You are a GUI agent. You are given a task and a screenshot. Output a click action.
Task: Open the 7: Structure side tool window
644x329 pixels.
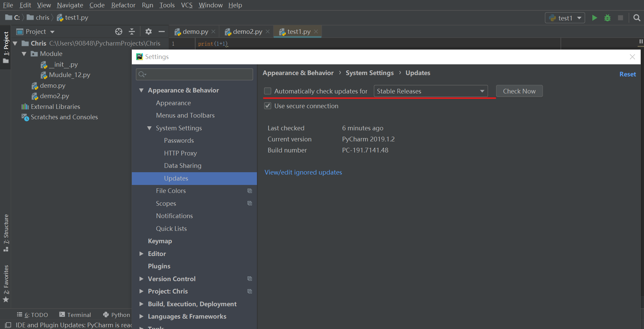pyautogui.click(x=6, y=233)
